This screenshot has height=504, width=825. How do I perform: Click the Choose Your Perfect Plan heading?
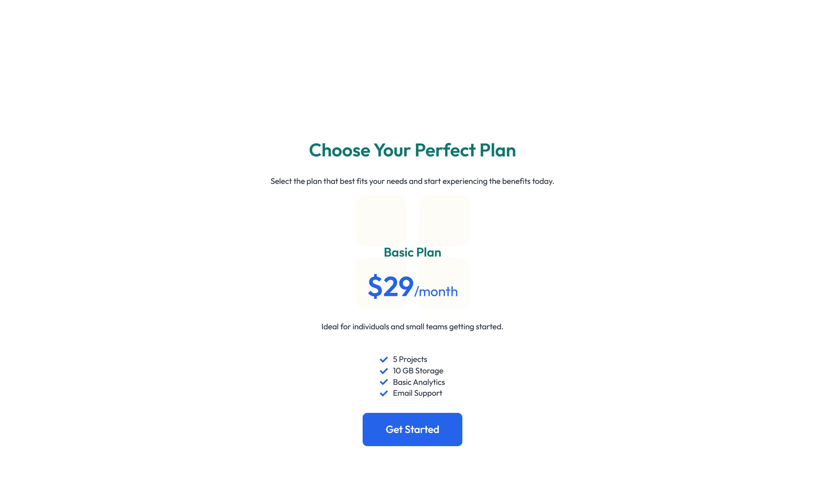(412, 150)
